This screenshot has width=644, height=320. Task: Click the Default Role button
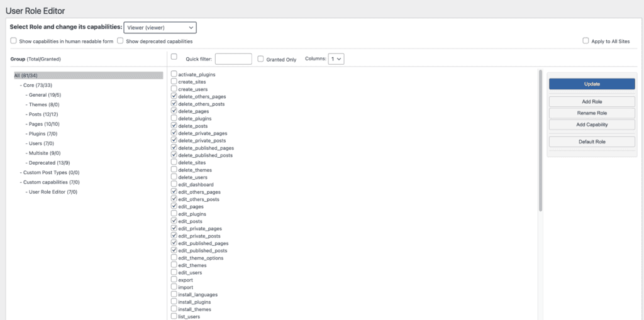pyautogui.click(x=592, y=141)
